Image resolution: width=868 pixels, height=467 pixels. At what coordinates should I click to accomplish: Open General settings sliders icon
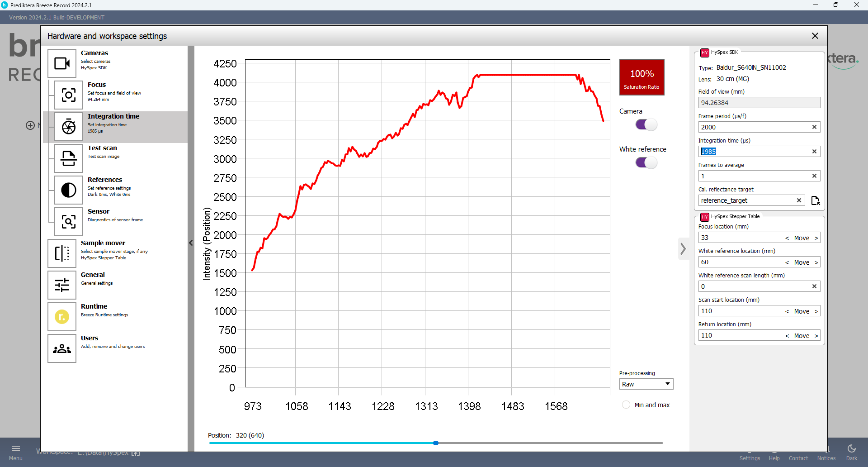[62, 285]
